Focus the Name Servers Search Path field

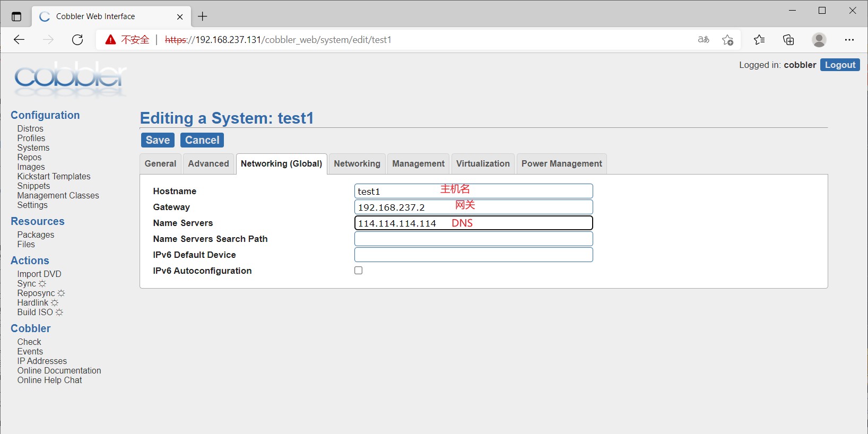tap(473, 239)
